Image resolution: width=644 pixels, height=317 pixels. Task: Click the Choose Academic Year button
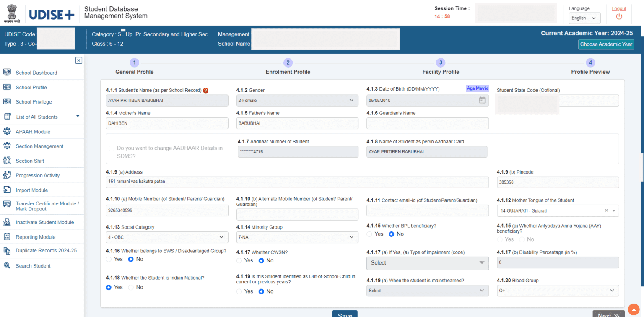click(x=606, y=44)
